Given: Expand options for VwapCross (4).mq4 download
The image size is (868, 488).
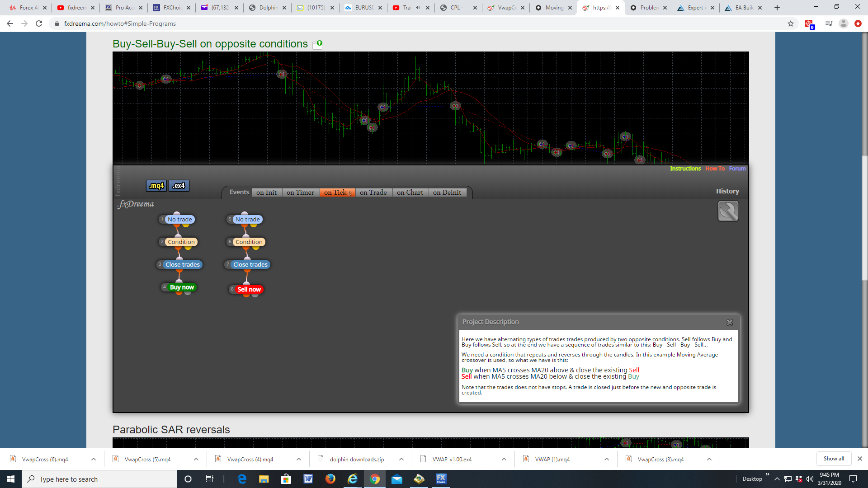Looking at the screenshot, I should 299,460.
